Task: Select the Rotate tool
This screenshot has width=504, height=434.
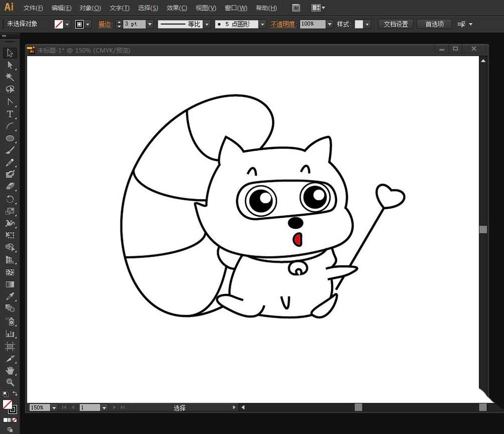Action: [10, 199]
